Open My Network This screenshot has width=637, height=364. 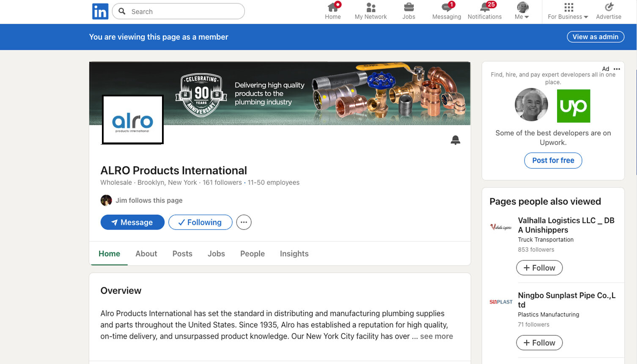(x=371, y=11)
